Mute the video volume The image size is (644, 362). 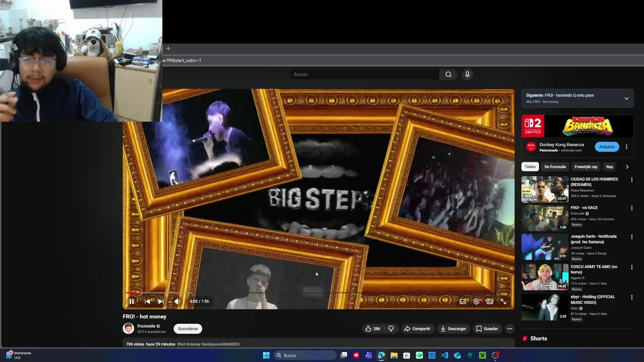point(177,301)
